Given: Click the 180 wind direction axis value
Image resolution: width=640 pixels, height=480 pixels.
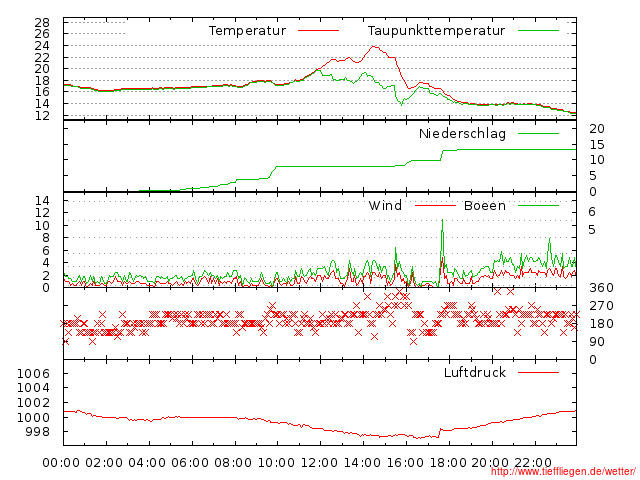Looking at the screenshot, I should (601, 324).
